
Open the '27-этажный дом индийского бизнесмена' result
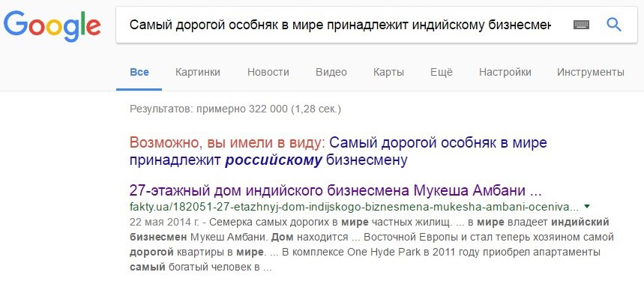[x=336, y=191]
